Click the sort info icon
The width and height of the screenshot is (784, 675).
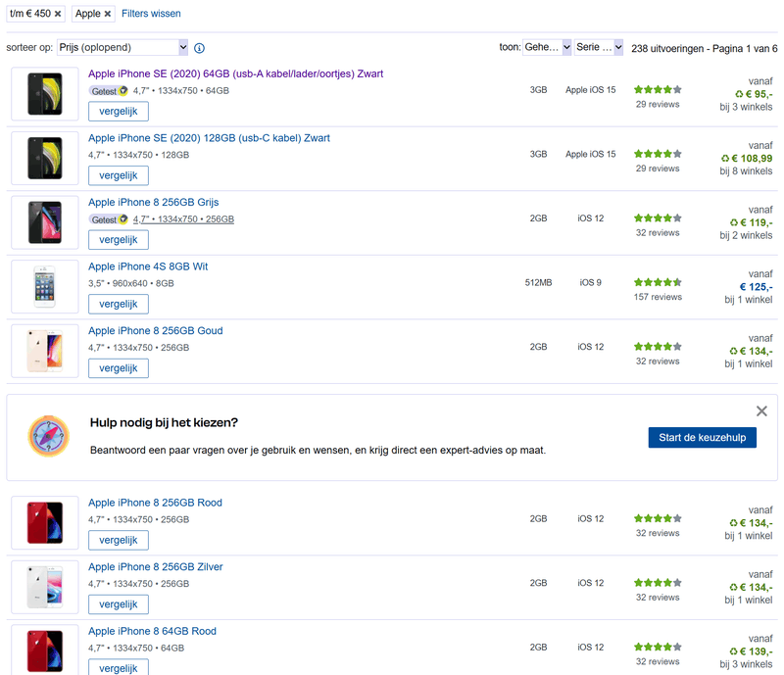click(x=199, y=48)
